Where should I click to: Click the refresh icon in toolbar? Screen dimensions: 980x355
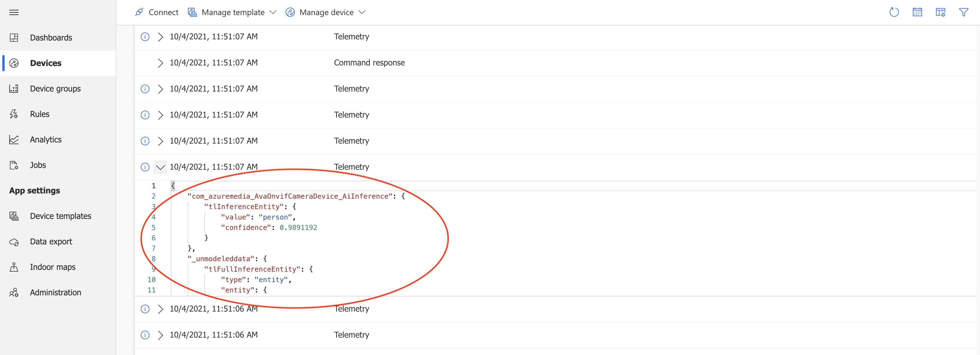pyautogui.click(x=894, y=12)
